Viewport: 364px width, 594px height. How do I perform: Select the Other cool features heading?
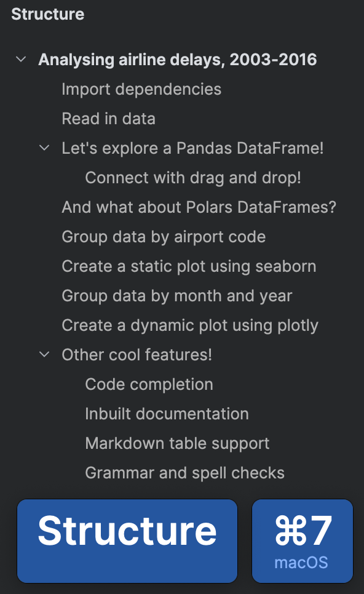coord(136,355)
